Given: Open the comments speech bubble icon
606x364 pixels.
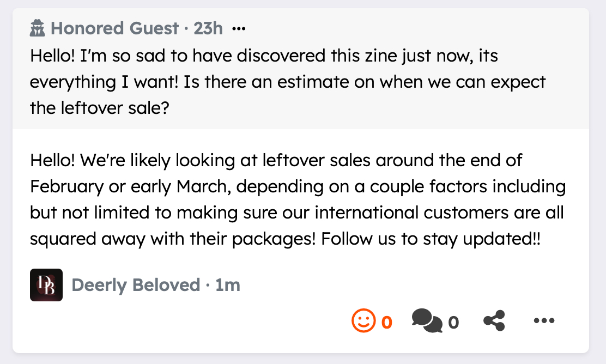Looking at the screenshot, I should [x=427, y=321].
